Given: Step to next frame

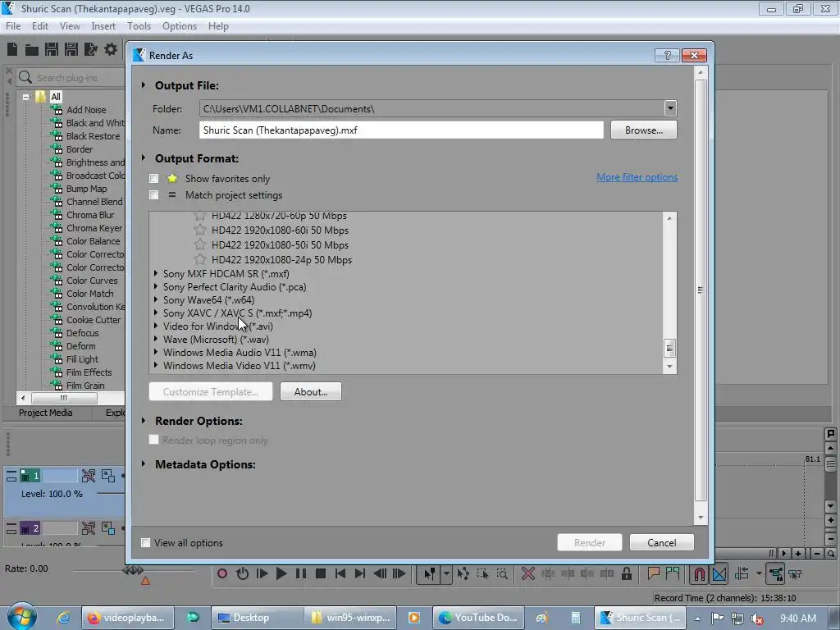Looking at the screenshot, I should point(399,573).
